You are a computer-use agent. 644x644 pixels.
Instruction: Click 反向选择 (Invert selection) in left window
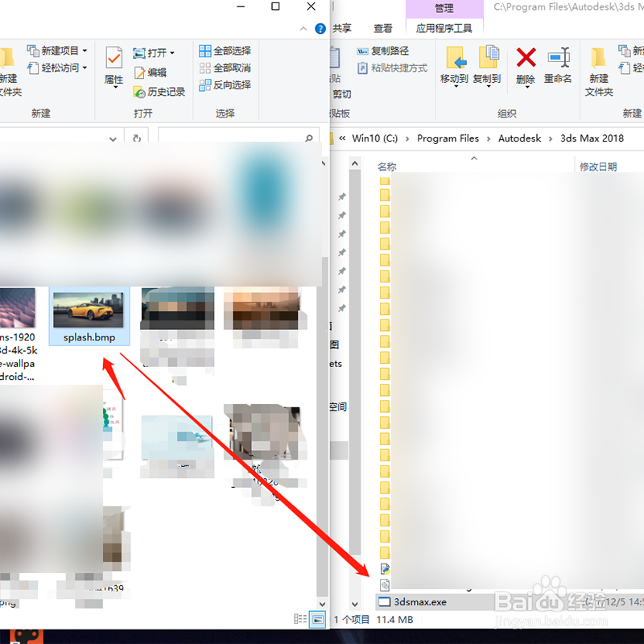[x=225, y=85]
